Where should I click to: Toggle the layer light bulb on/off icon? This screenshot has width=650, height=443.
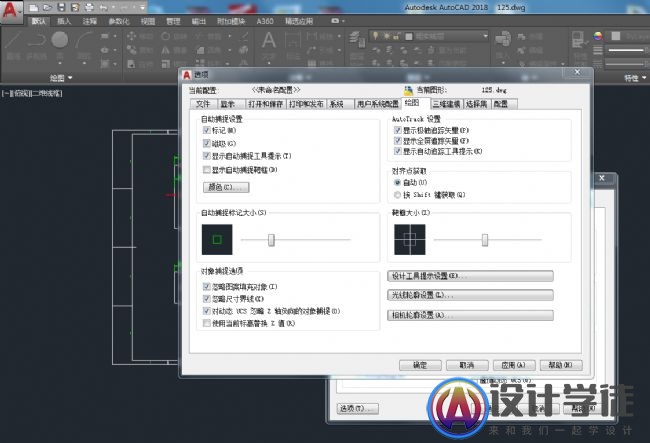coord(375,36)
